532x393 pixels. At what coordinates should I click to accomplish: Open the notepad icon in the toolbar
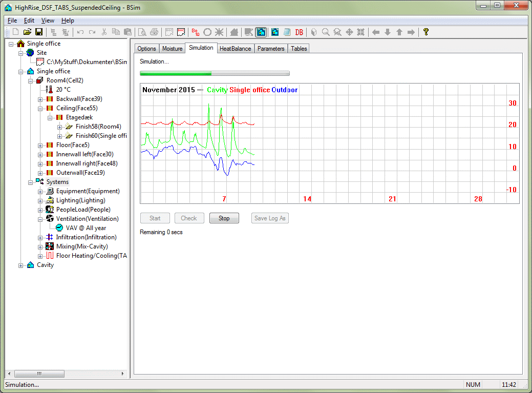[x=287, y=32]
